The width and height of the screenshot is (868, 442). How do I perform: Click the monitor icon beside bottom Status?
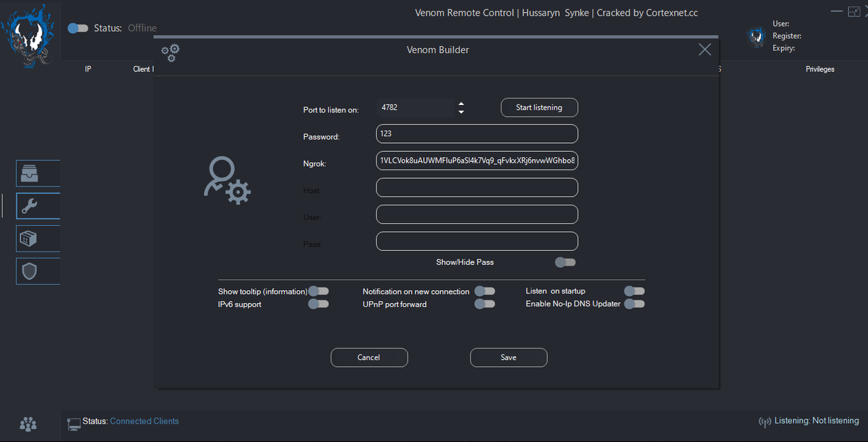pyautogui.click(x=74, y=424)
